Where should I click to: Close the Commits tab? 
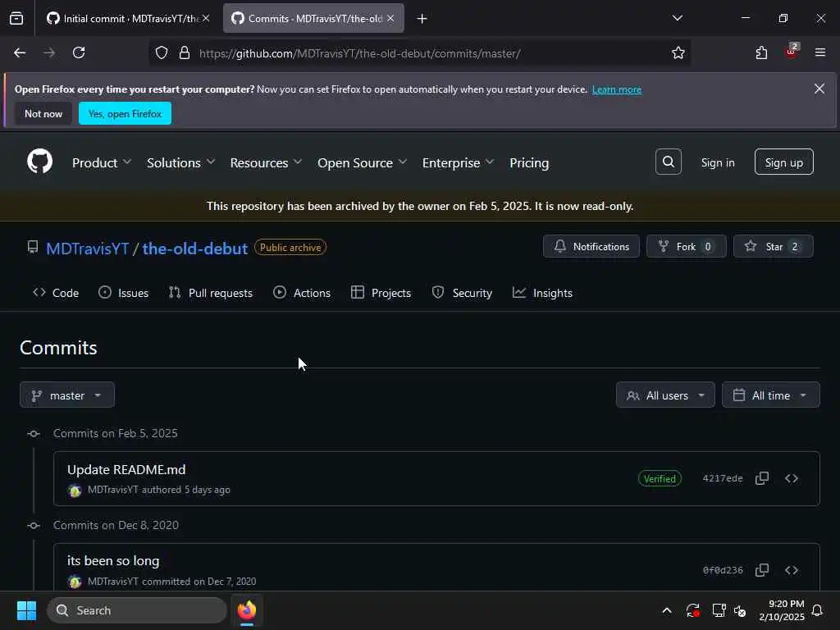(390, 18)
